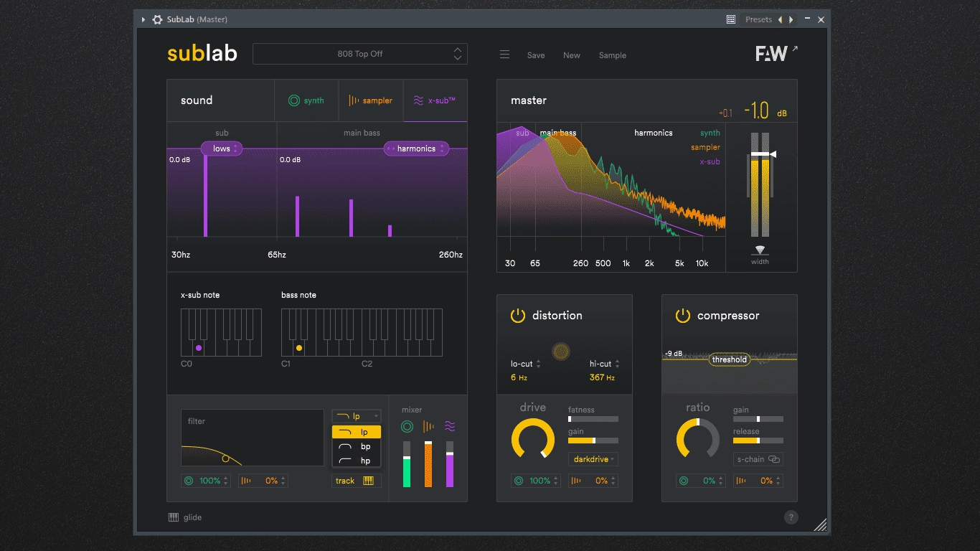Toggle sampler in master spectrum legend
Viewport: 980px width, 551px height.
[x=705, y=147]
